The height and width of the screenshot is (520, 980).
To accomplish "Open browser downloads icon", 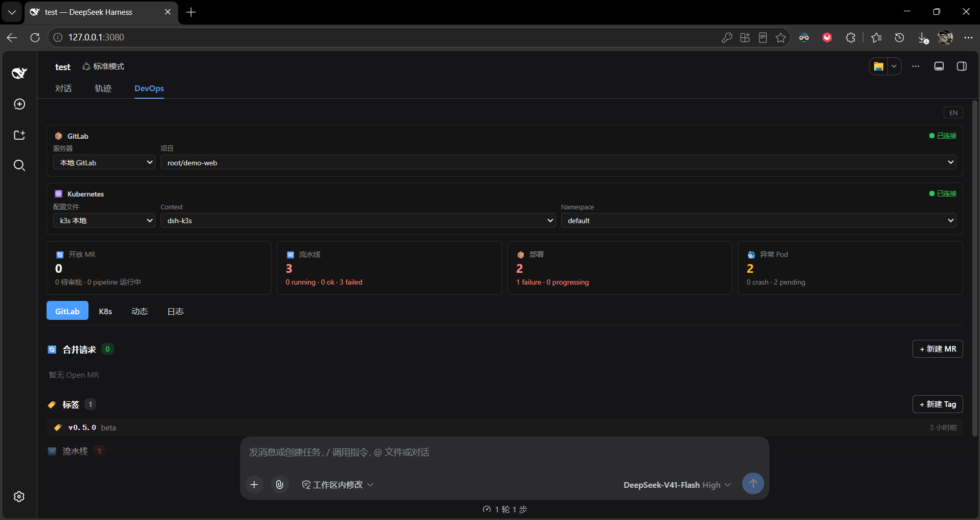I will click(922, 37).
